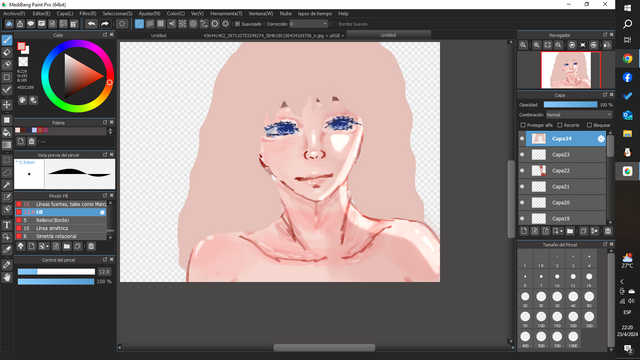The image size is (640, 360).
Task: Select the Hand pan tool
Action: [7, 278]
